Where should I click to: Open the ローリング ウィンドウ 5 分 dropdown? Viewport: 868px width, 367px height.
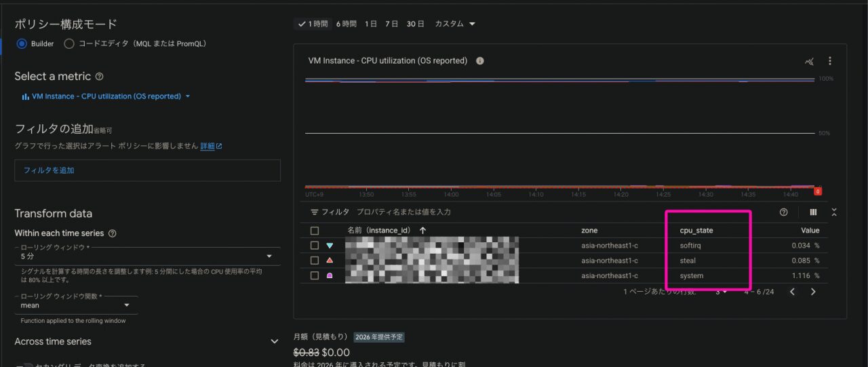[146, 256]
